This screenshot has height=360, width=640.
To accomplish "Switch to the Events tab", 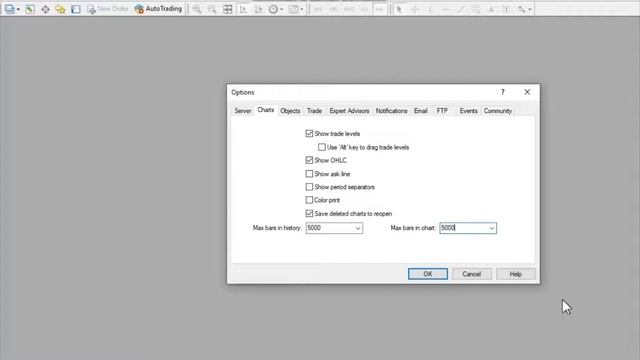I will point(468,111).
